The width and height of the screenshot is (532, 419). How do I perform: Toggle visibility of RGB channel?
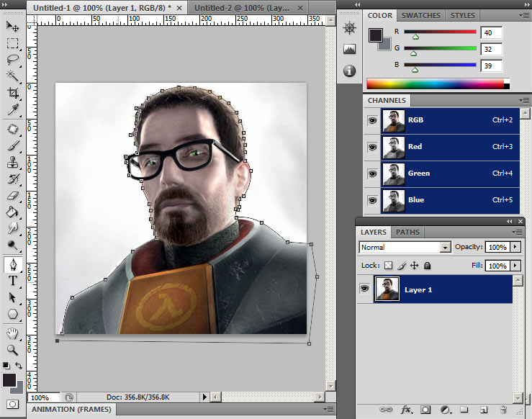coord(372,120)
